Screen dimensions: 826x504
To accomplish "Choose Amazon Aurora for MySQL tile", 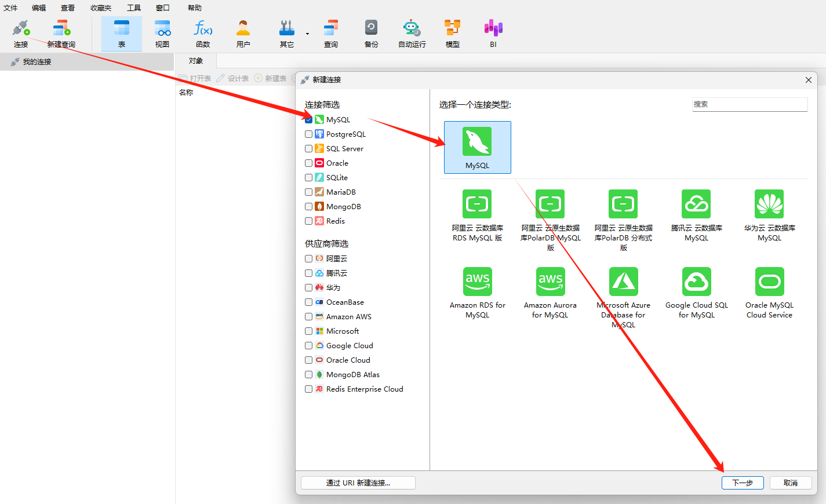I will [551, 294].
